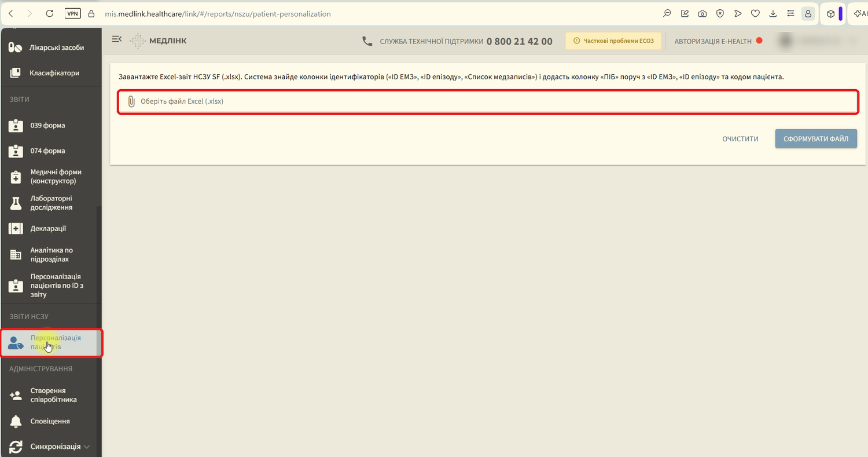
Task: Click the paperclip attachment icon
Action: pos(131,101)
